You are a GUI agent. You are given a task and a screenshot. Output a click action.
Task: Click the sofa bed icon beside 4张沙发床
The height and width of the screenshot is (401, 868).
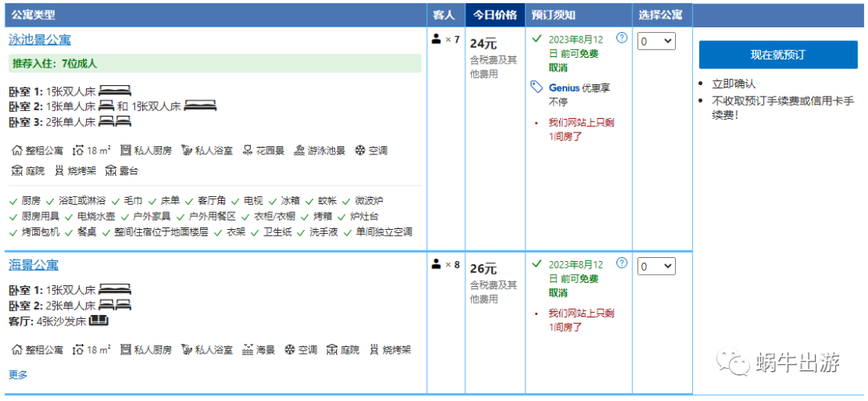98,321
